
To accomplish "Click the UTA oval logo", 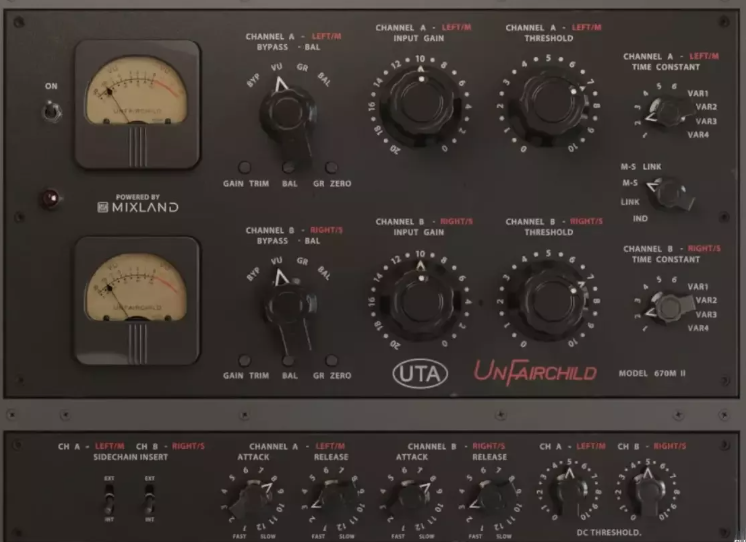I will point(420,374).
